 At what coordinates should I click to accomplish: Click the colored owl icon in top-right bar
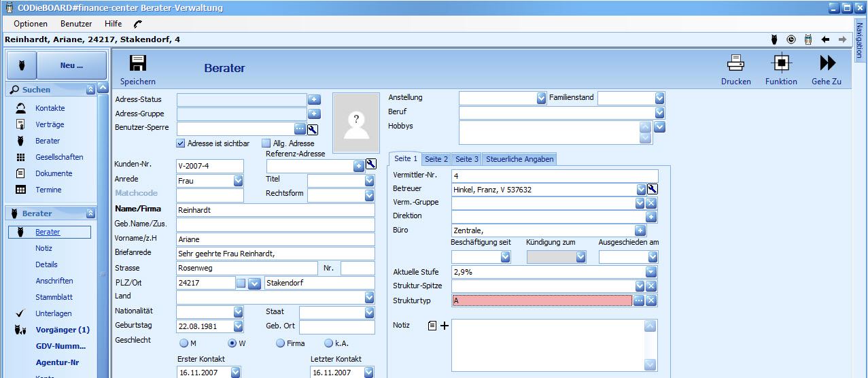click(808, 39)
